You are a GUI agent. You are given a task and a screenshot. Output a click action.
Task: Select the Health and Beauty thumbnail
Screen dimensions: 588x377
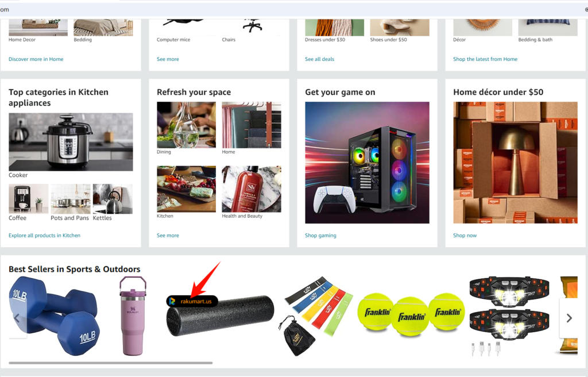point(252,189)
